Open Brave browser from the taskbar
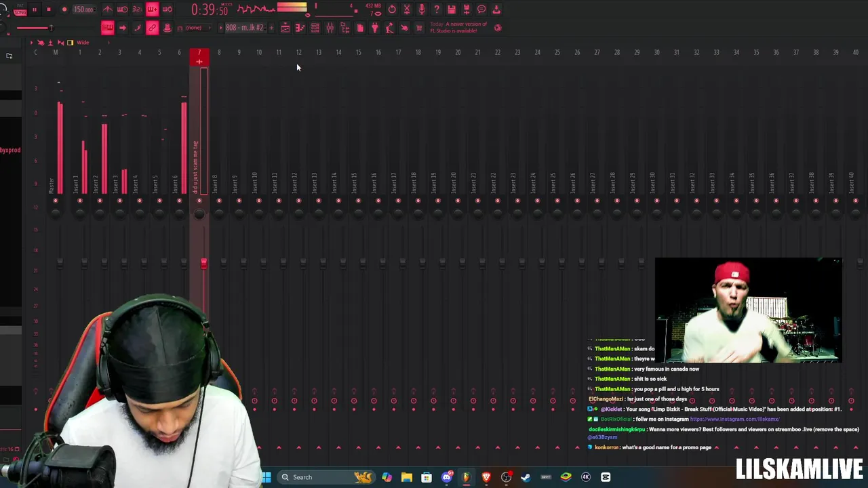 coord(486,477)
